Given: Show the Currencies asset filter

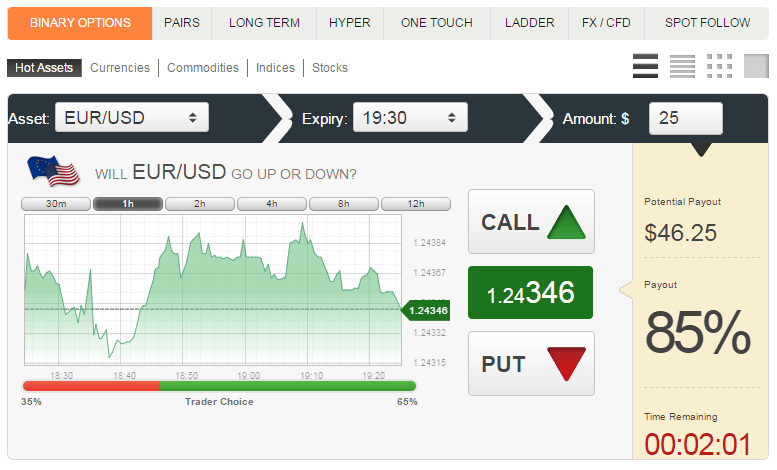Looking at the screenshot, I should 120,68.
